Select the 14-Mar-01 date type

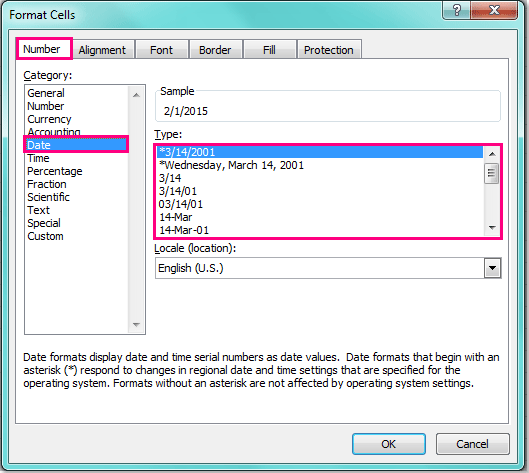point(184,230)
